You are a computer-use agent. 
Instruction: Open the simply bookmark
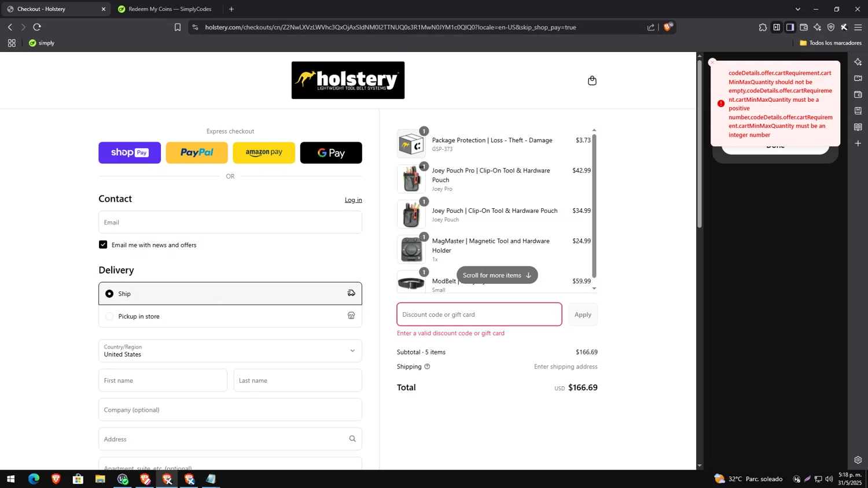coord(42,43)
